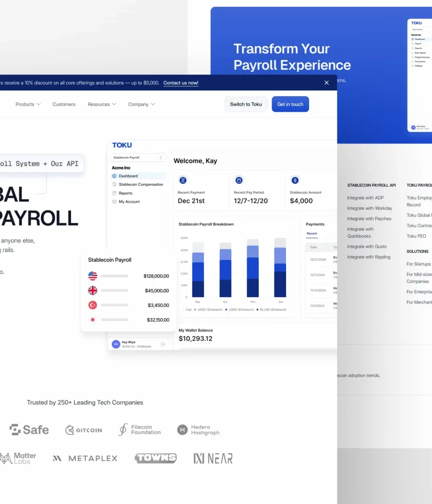The image size is (432, 504).
Task: Open Integrate with Gusto footer link
Action: (367, 247)
